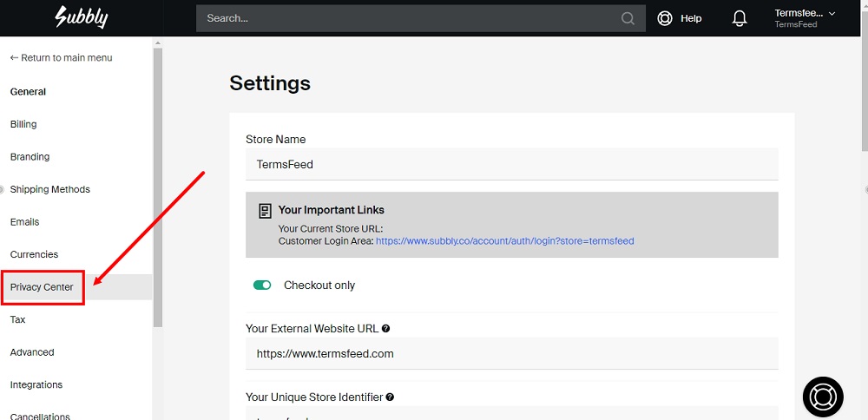
Task: Click help tooltip next to Unique Store Identifier
Action: coord(391,397)
